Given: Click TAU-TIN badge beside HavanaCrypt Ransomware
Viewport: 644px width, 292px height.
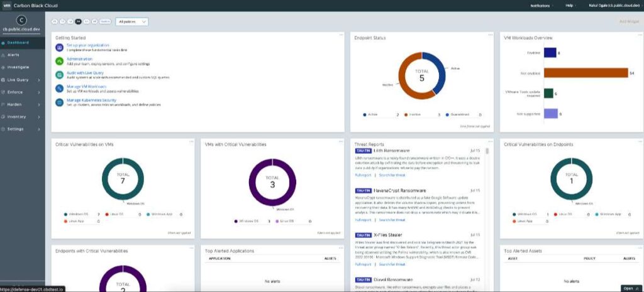Looking at the screenshot, I should (x=363, y=191).
